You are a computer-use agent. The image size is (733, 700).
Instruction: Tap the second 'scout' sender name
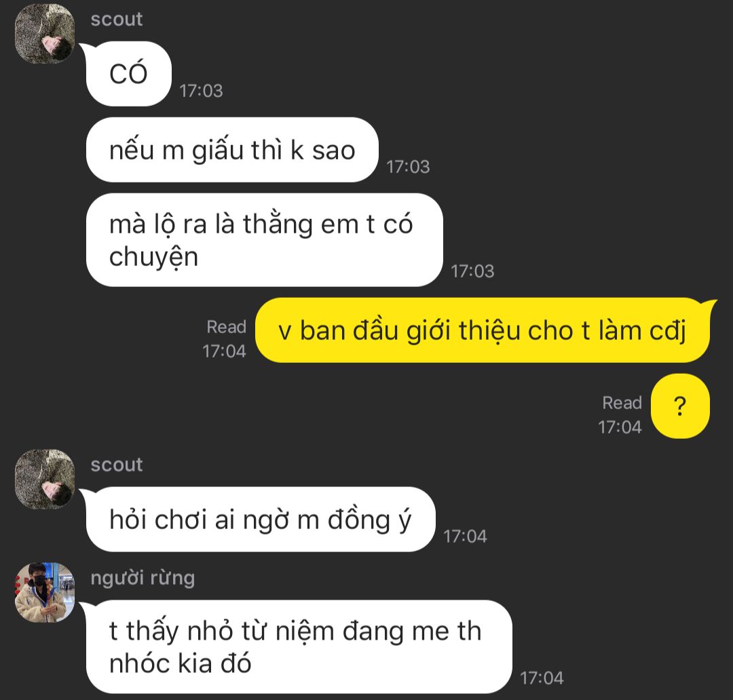coord(117,465)
